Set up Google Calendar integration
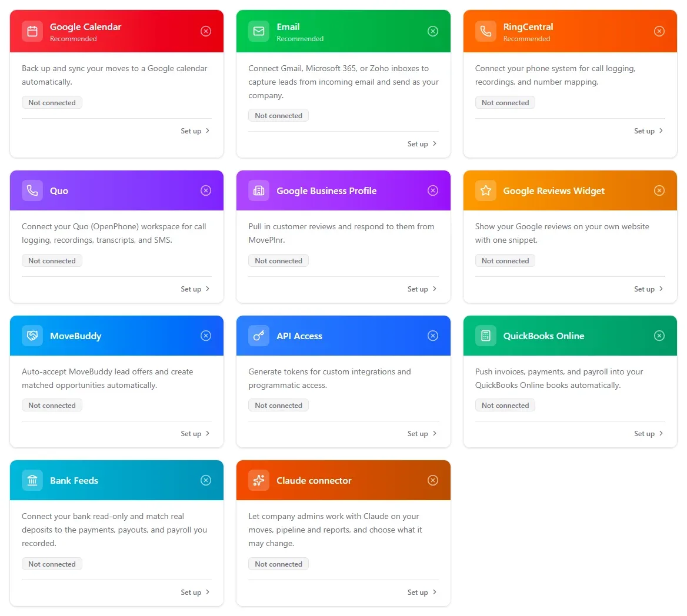The width and height of the screenshot is (687, 616). 195,131
